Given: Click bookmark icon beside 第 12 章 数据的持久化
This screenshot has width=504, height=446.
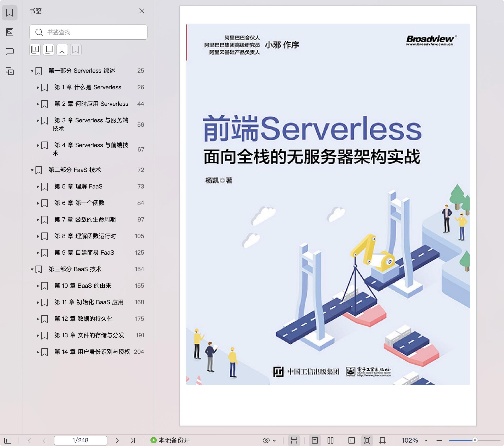Looking at the screenshot, I should click(44, 319).
